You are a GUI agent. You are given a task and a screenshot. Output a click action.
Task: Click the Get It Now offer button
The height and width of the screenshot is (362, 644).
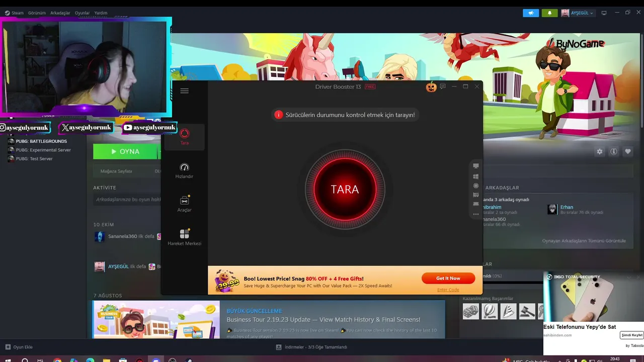pos(448,278)
